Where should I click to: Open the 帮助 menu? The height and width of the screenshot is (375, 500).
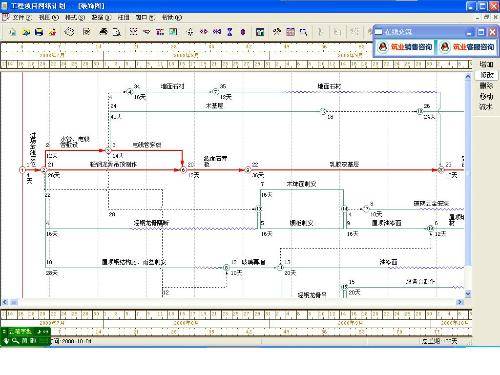(x=172, y=17)
